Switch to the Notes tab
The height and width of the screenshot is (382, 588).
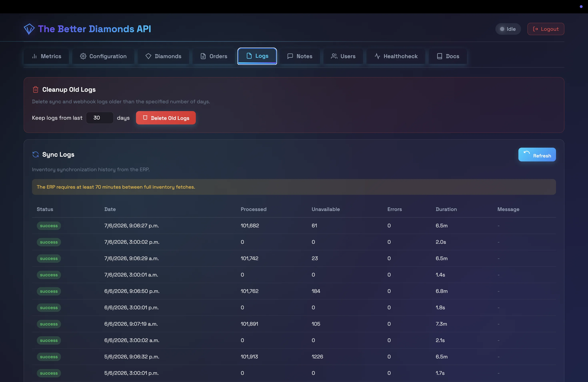click(300, 56)
